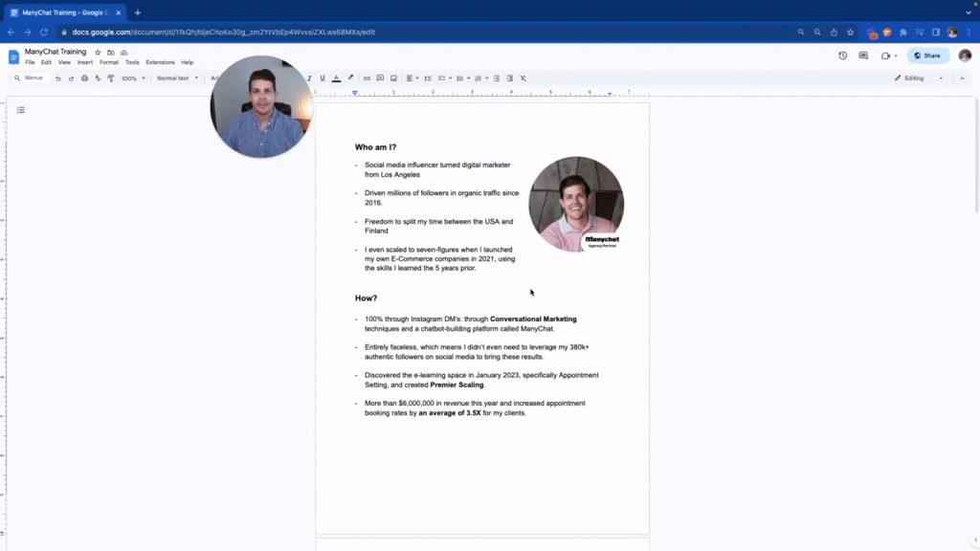Image resolution: width=980 pixels, height=551 pixels.
Task: Select the ManyChat Training browser tab
Action: pos(66,12)
